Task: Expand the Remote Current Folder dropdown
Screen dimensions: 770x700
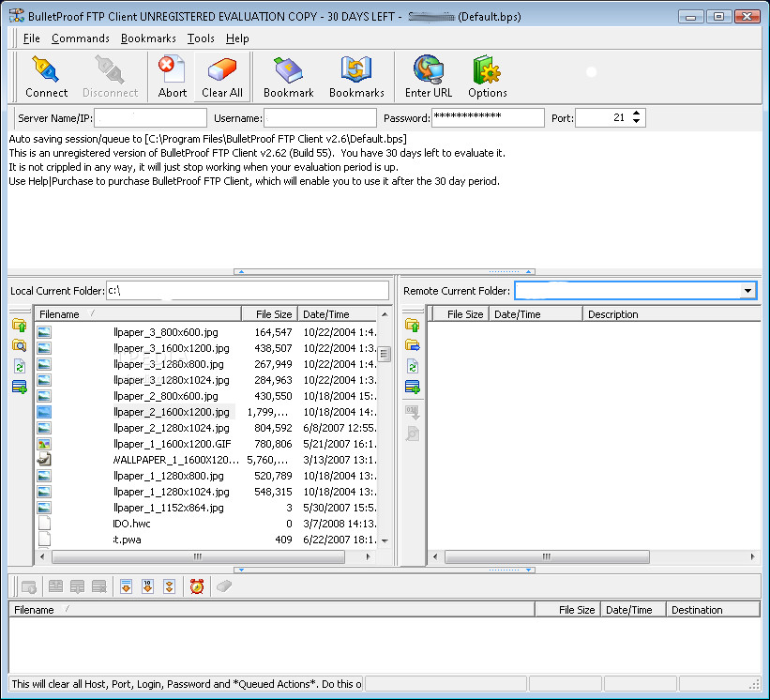Action: click(x=747, y=290)
